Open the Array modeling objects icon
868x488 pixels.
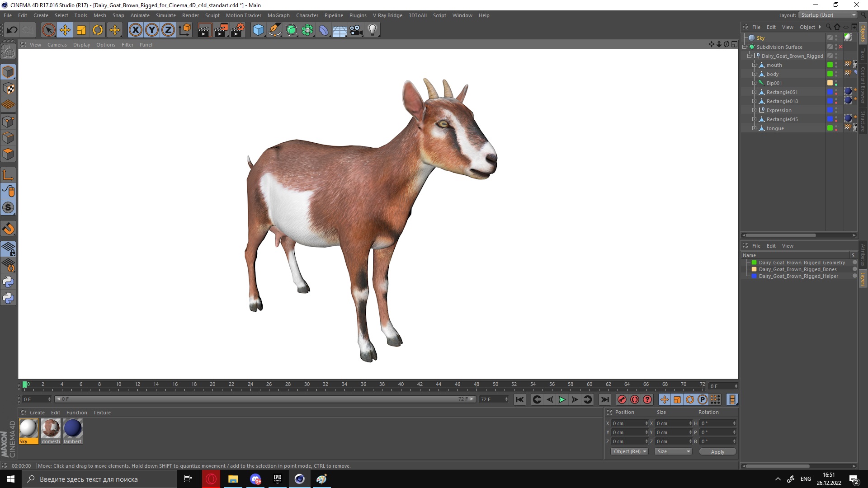tap(307, 30)
